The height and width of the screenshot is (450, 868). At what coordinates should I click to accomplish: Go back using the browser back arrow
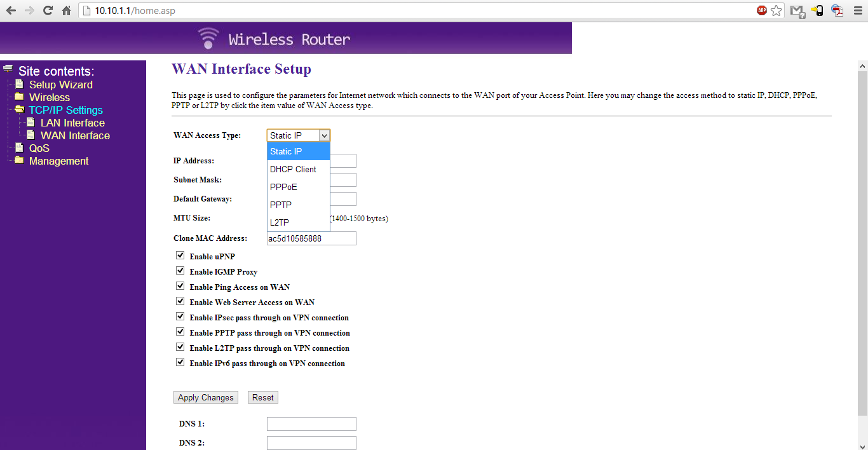[11, 11]
